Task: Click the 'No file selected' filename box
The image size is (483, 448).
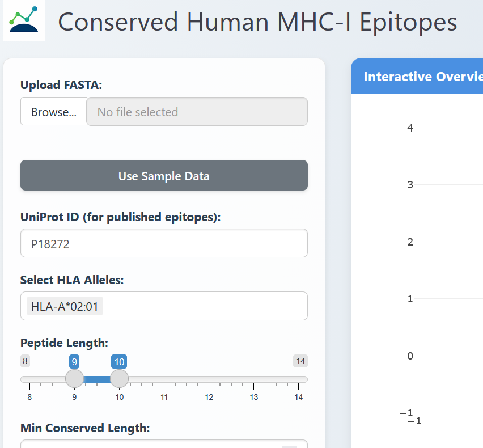Action: click(197, 111)
